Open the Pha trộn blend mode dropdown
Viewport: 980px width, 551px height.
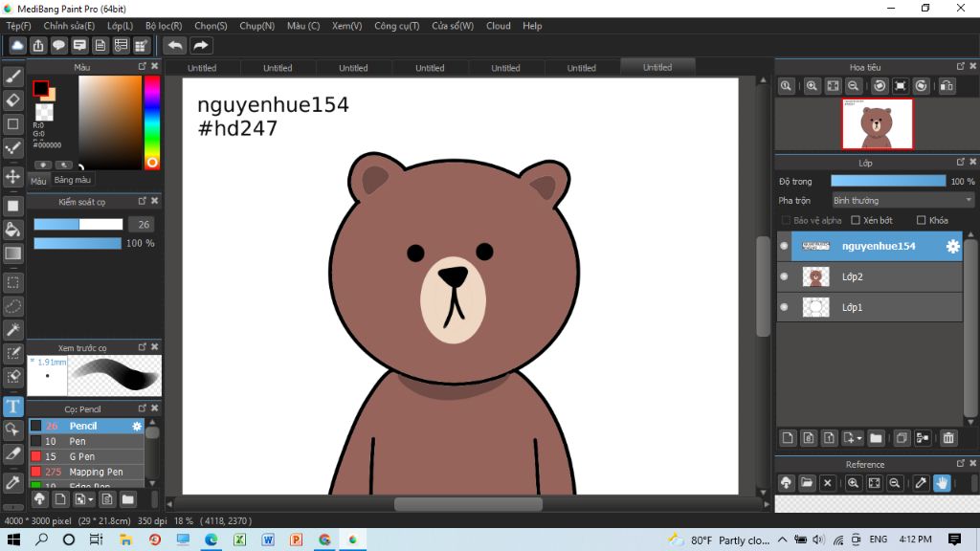pyautogui.click(x=902, y=201)
